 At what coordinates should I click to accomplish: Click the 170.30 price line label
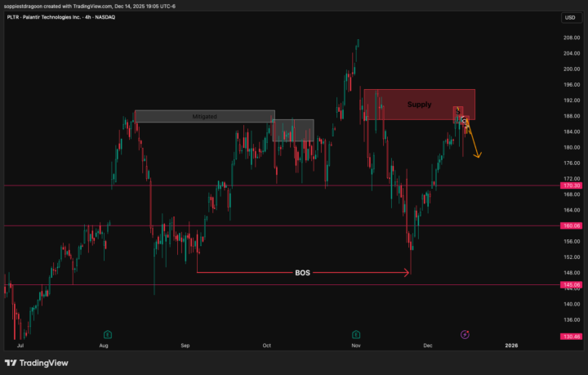(571, 185)
